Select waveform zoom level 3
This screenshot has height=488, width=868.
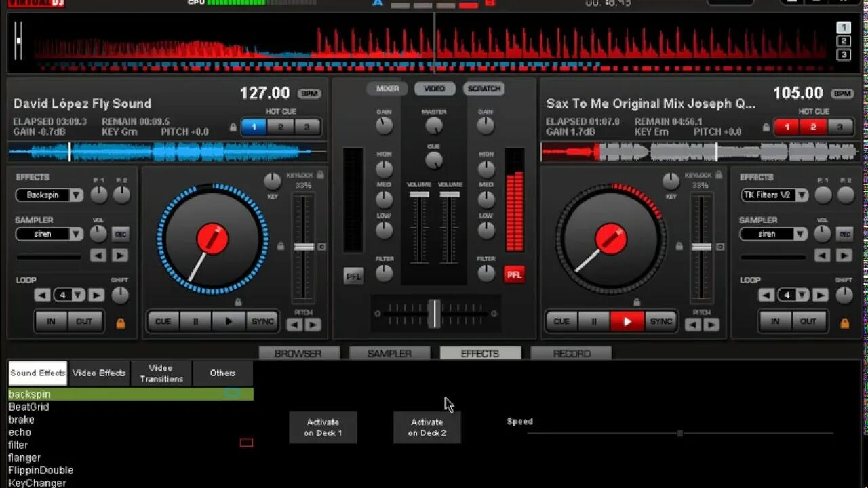tap(844, 55)
